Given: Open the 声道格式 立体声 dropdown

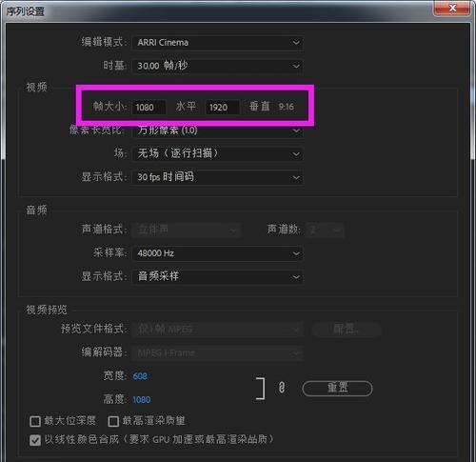Looking at the screenshot, I should pyautogui.click(x=187, y=230).
